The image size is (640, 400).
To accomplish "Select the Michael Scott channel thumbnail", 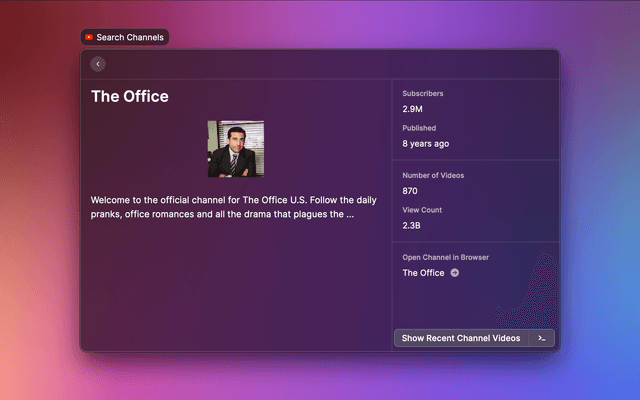I will [x=236, y=149].
